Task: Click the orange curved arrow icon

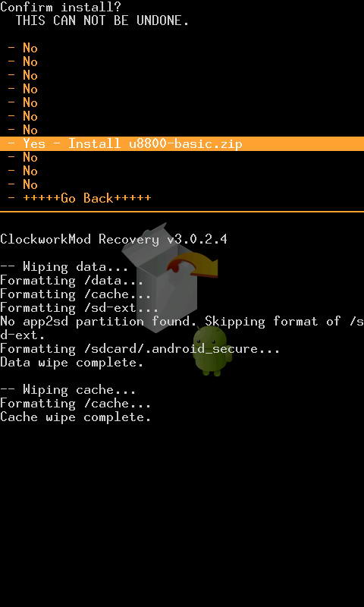Action: [x=193, y=265]
